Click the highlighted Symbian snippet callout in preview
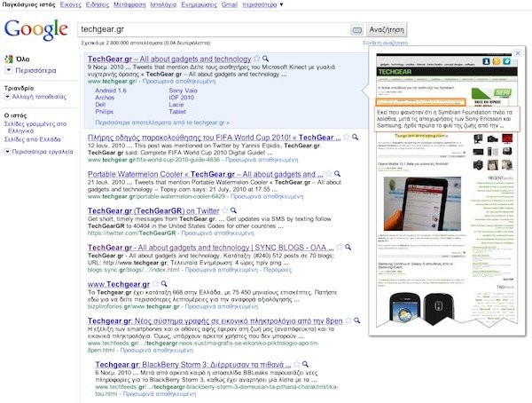The height and width of the screenshot is (403, 532). tap(447, 119)
